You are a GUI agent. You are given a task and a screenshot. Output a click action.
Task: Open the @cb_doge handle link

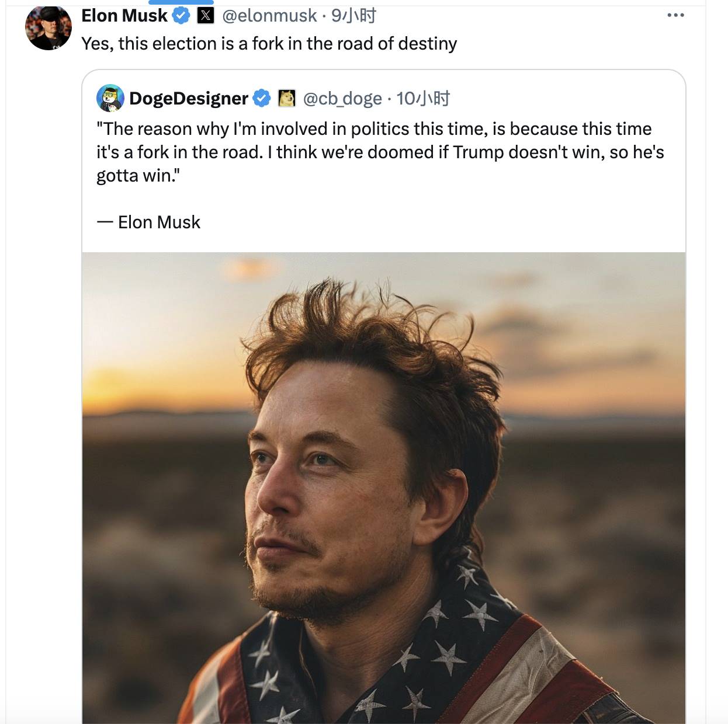[342, 99]
